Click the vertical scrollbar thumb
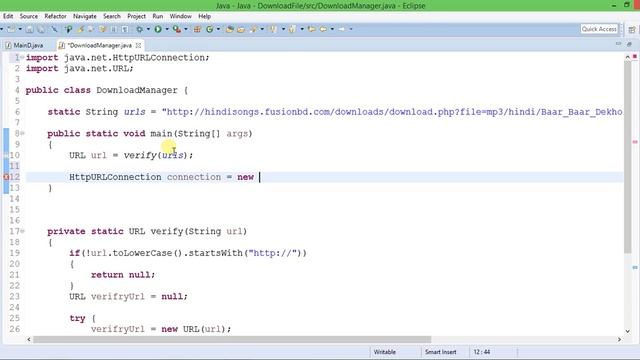The width and height of the screenshot is (640, 360). click(x=628, y=157)
